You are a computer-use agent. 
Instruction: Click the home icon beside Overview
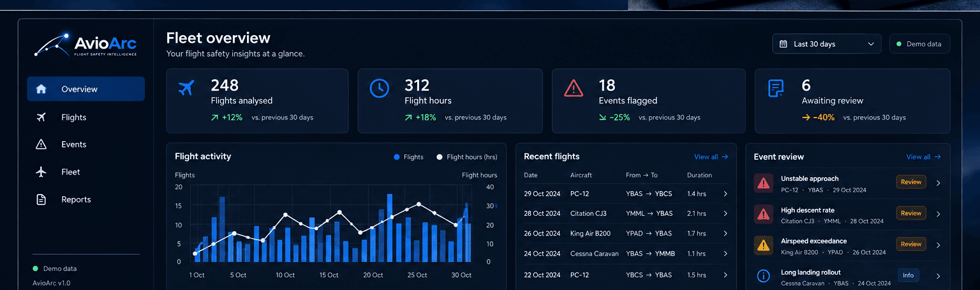[x=41, y=89]
